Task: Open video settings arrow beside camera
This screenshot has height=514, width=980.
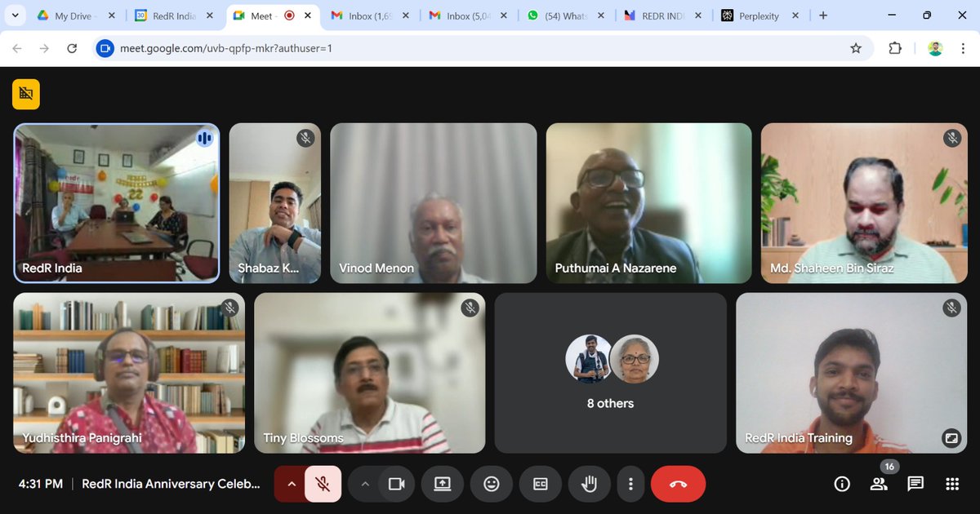Action: [x=364, y=484]
